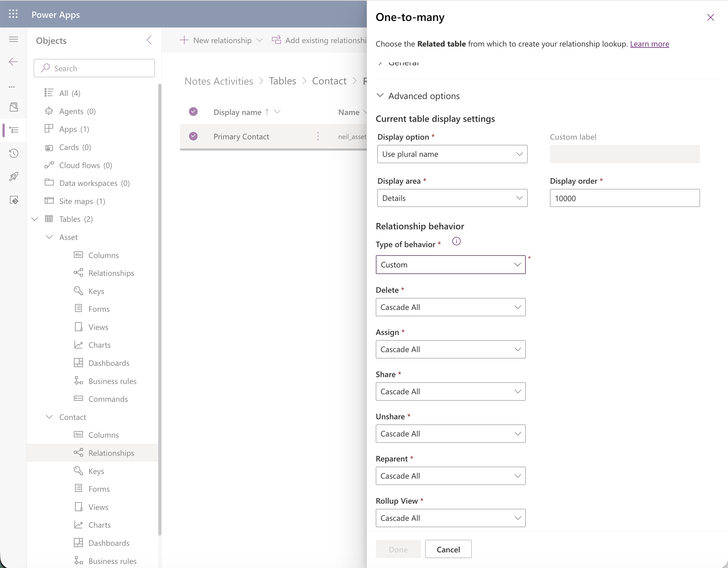Toggle the Primary Contact row checkbox
Image resolution: width=728 pixels, height=568 pixels.
coord(193,136)
